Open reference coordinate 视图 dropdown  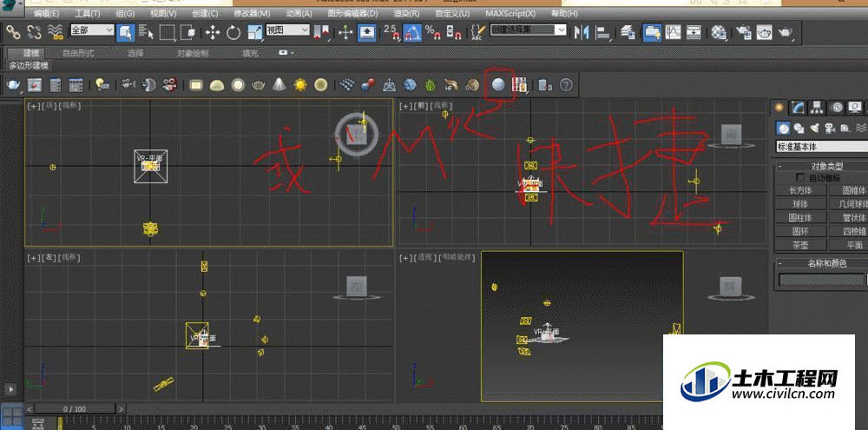(x=286, y=30)
